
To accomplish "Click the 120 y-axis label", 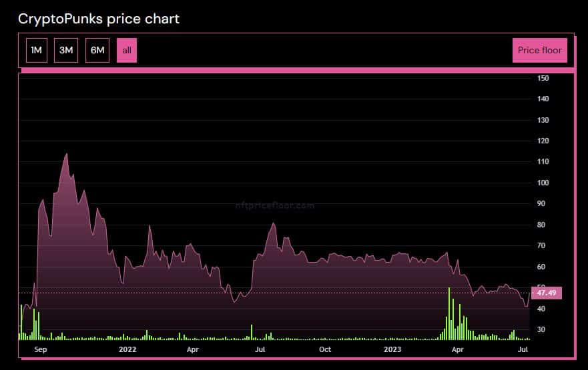I will point(543,141).
